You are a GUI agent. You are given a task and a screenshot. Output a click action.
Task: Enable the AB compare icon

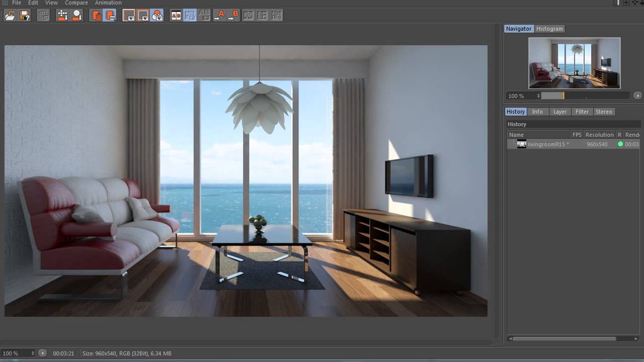pyautogui.click(x=176, y=16)
